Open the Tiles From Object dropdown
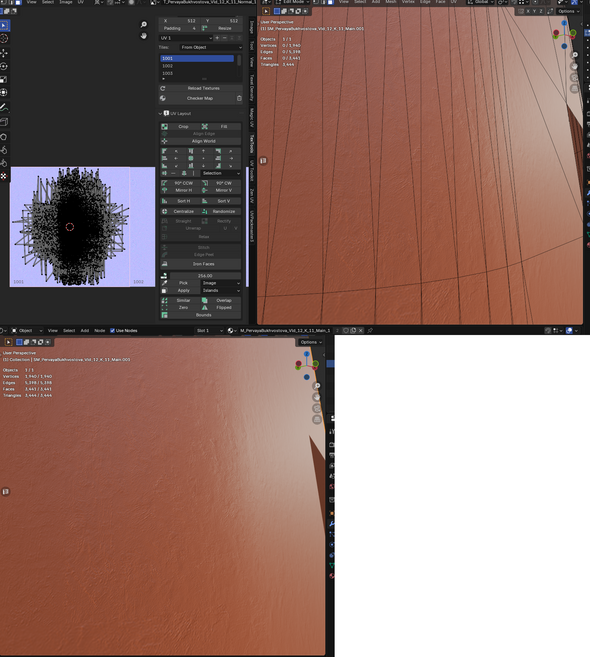The image size is (590, 657). point(211,47)
